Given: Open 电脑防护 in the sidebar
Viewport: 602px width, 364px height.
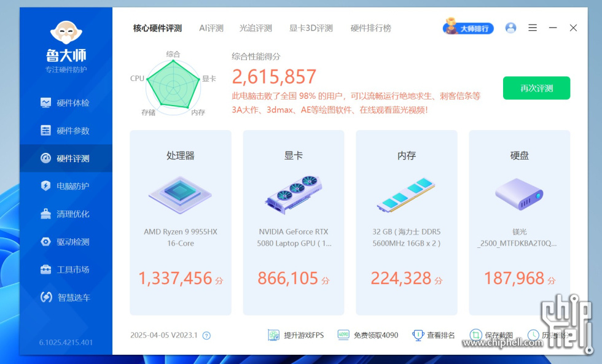Looking at the screenshot, I should (x=66, y=186).
